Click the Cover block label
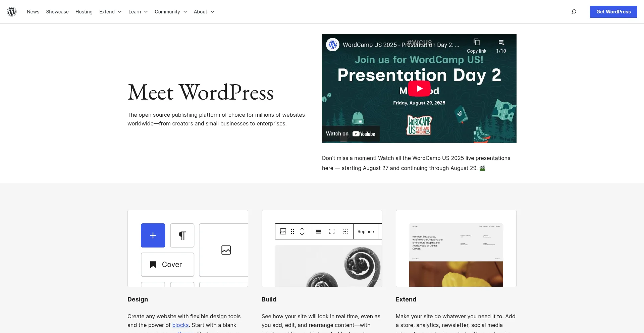The image size is (644, 333). 172,265
